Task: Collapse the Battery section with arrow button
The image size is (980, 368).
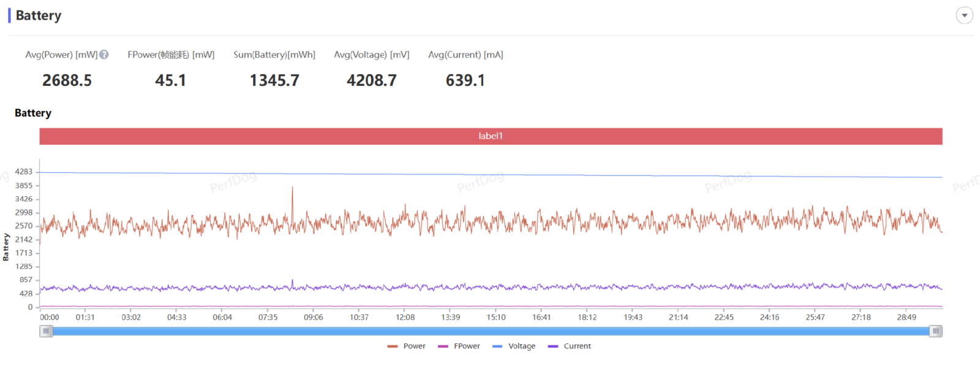Action: pyautogui.click(x=964, y=15)
